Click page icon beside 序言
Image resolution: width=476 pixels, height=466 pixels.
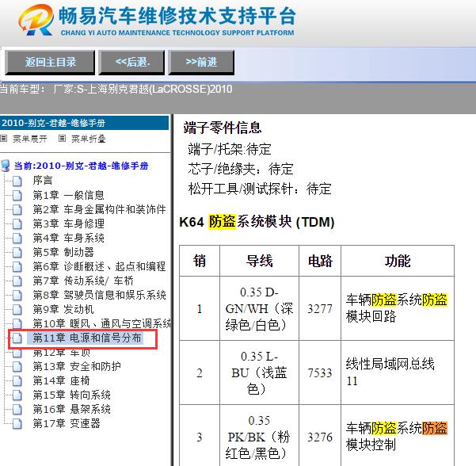pyautogui.click(x=17, y=181)
